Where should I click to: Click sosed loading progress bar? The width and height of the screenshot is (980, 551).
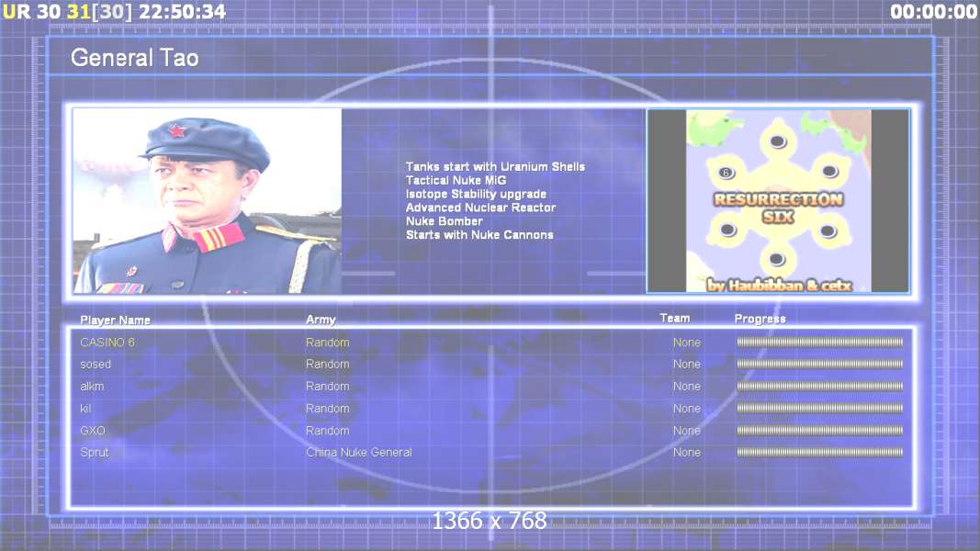click(x=819, y=365)
